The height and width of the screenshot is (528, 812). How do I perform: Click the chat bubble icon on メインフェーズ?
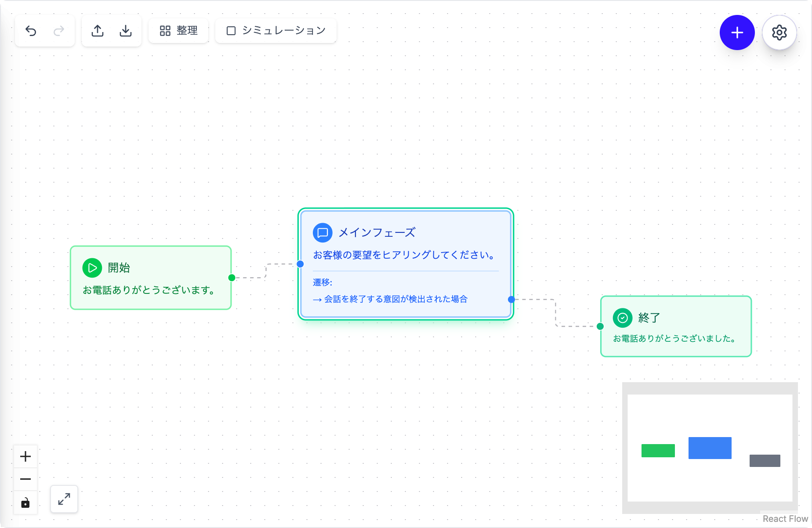pos(323,232)
